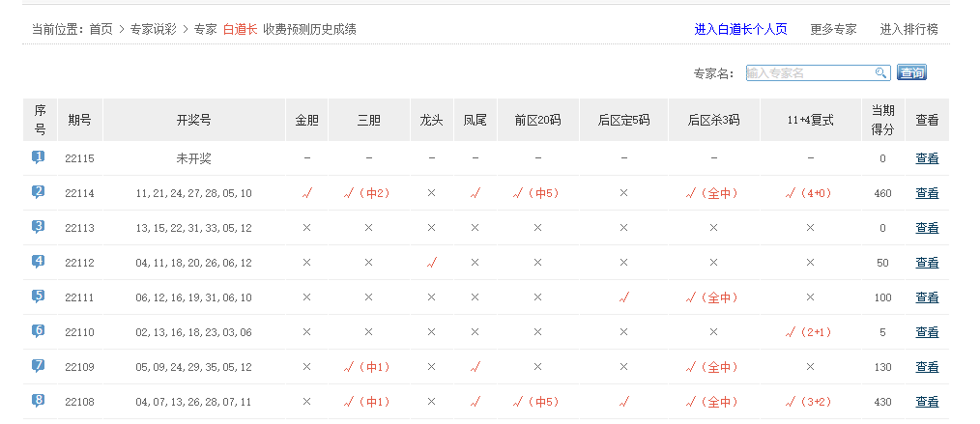Click the 当期得分 column header
The width and height of the screenshot is (980, 424).
(x=882, y=120)
